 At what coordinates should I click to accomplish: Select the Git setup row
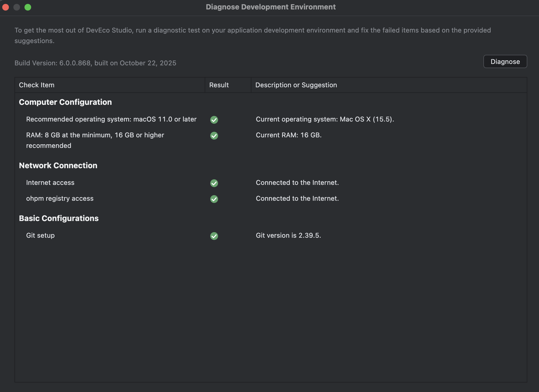(40, 235)
